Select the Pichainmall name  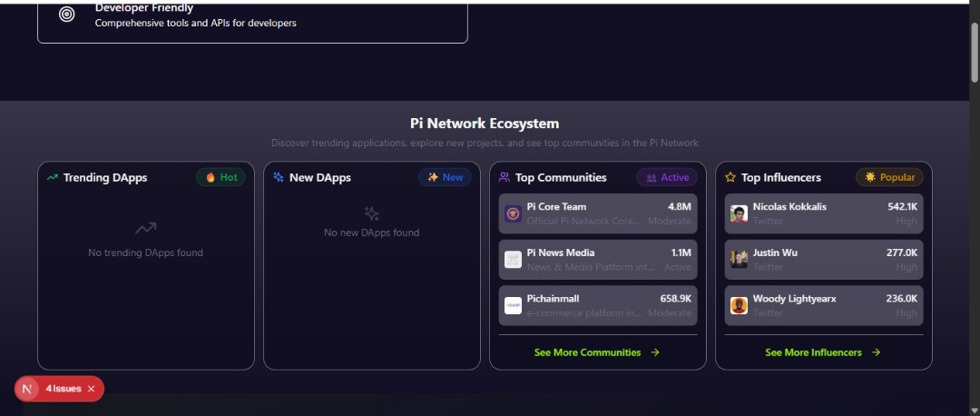point(554,299)
